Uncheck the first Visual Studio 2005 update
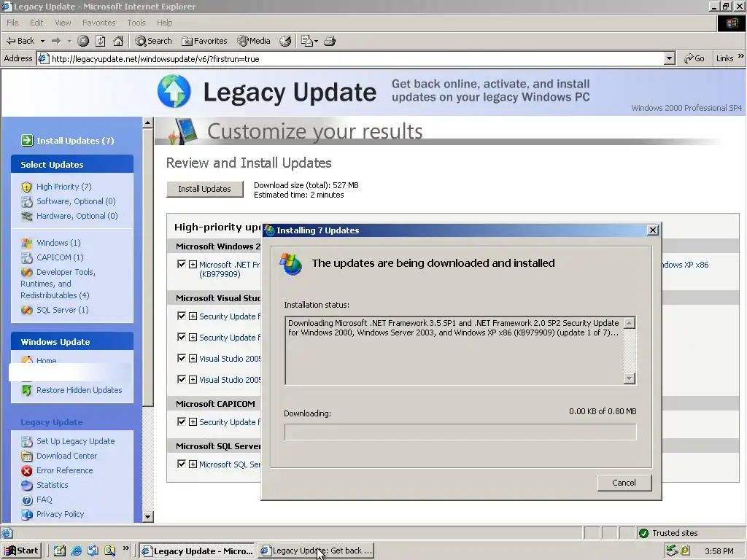The width and height of the screenshot is (747, 560). click(181, 357)
